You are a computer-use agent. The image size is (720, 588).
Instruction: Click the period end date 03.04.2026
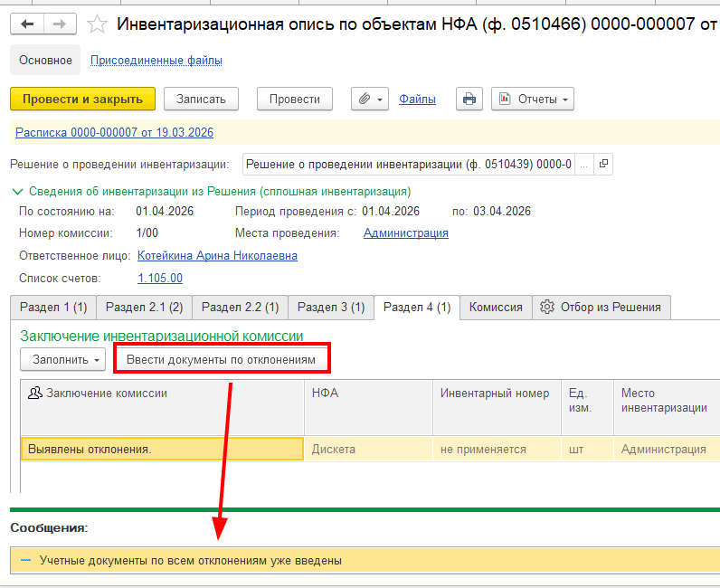pos(502,212)
